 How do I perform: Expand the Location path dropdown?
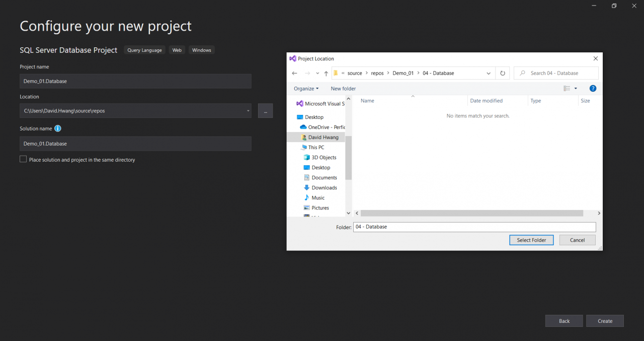[248, 111]
